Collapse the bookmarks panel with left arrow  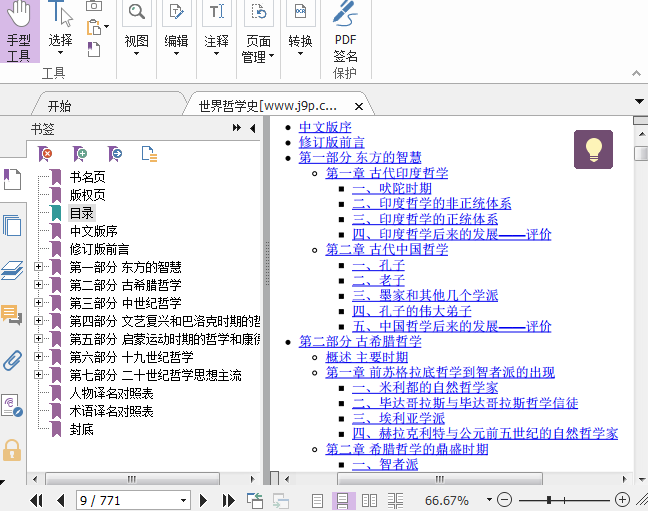[253, 128]
